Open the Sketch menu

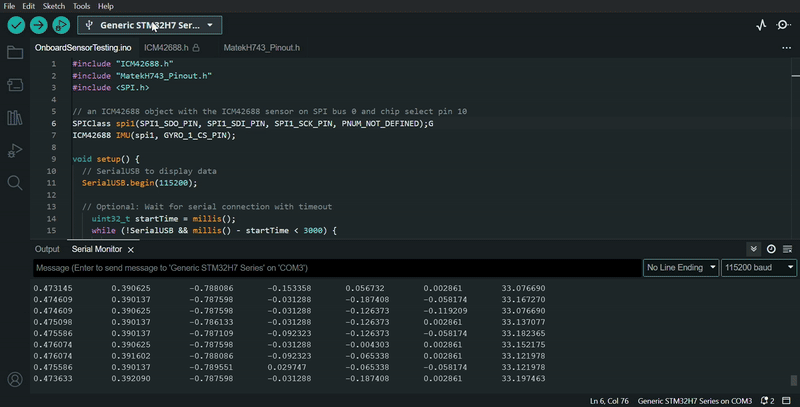[x=54, y=6]
